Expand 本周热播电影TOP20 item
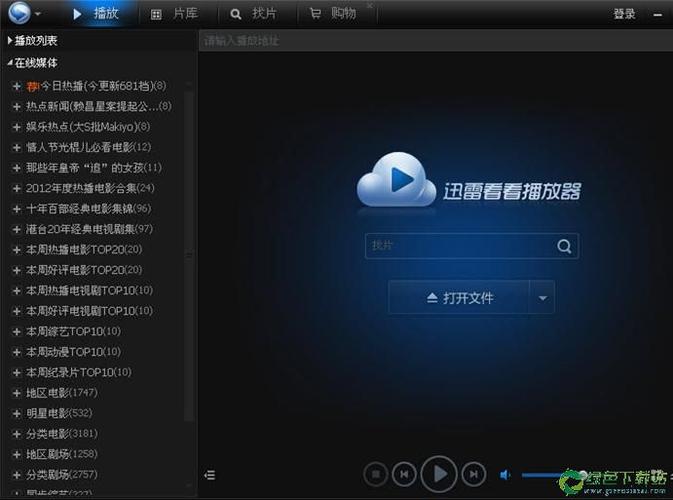Image resolution: width=673 pixels, height=500 pixels. pyautogui.click(x=17, y=250)
